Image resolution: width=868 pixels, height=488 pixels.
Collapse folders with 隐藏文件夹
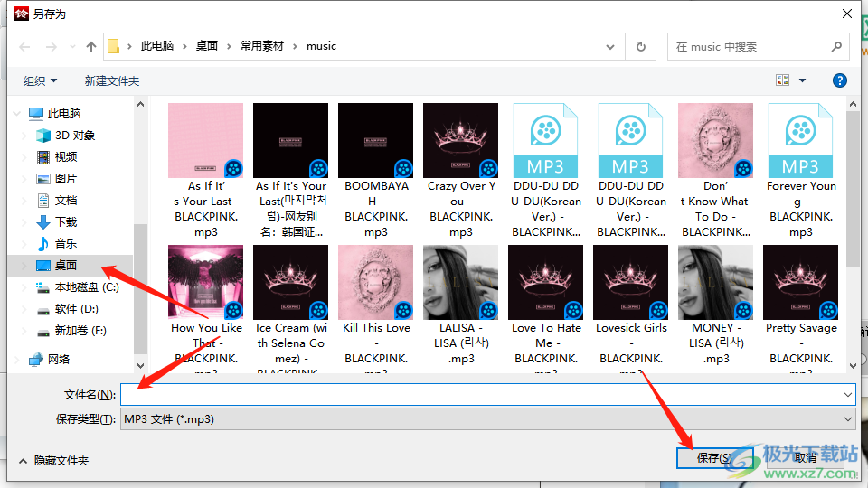[53, 460]
